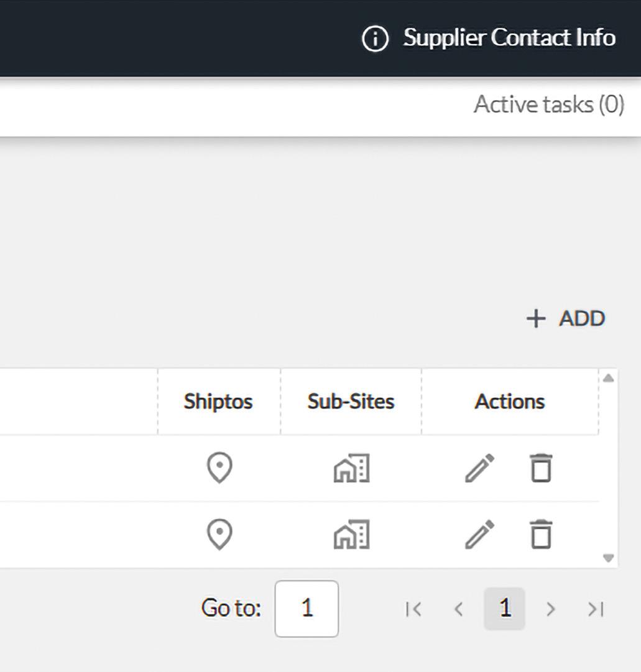Edit first row with pencil icon

pyautogui.click(x=480, y=468)
